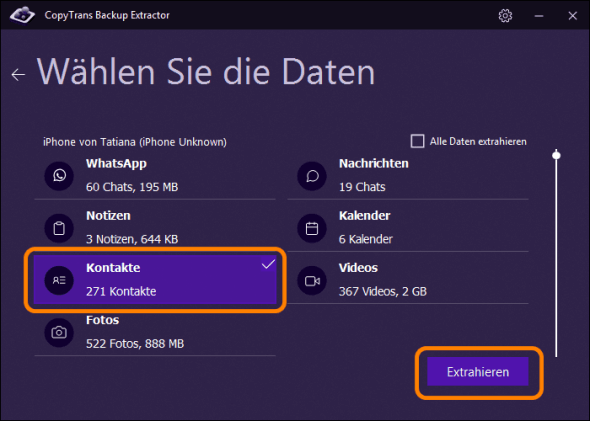Click the Nachrichten speech bubble icon
Viewport: 590px width, 421px height.
(x=312, y=176)
